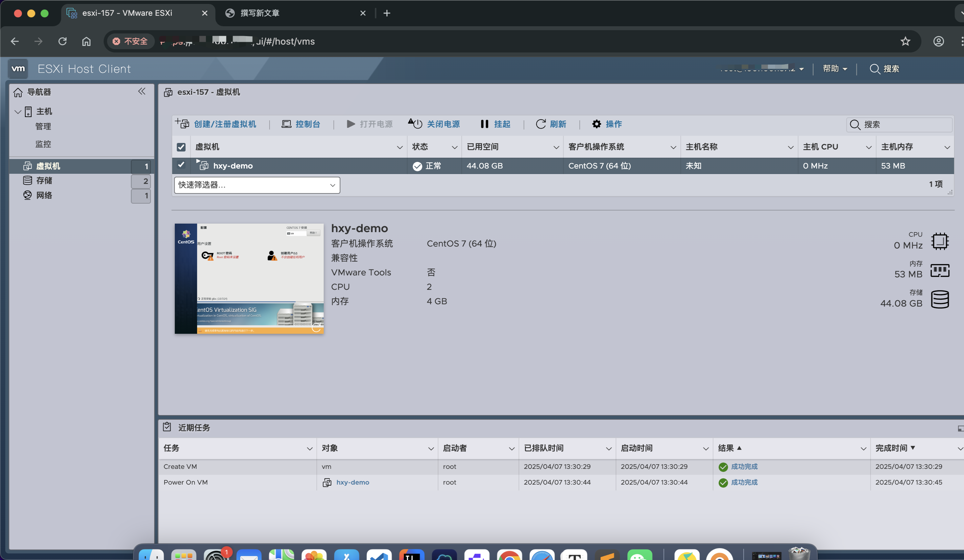Click the magnifier in top-right header search

pos(874,69)
